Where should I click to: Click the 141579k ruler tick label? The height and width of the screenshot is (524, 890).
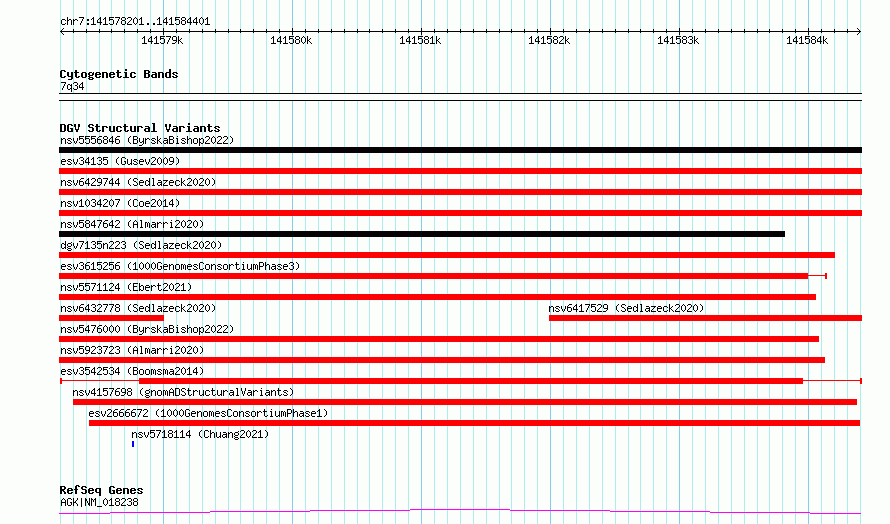coord(162,40)
